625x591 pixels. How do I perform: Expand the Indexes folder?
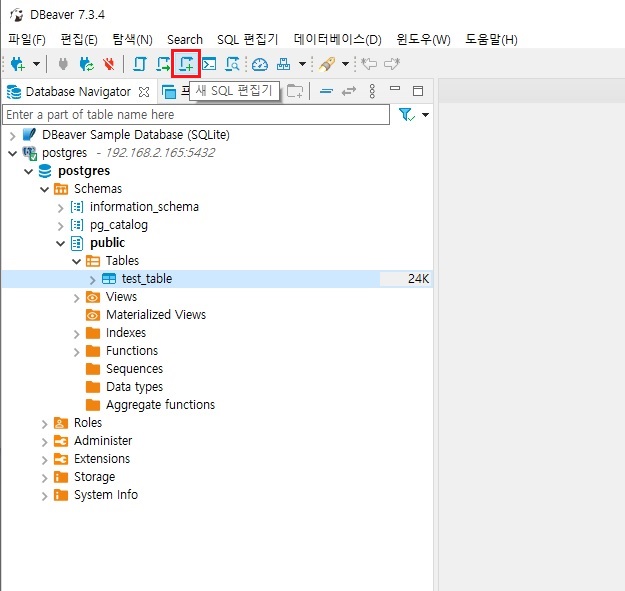click(76, 334)
